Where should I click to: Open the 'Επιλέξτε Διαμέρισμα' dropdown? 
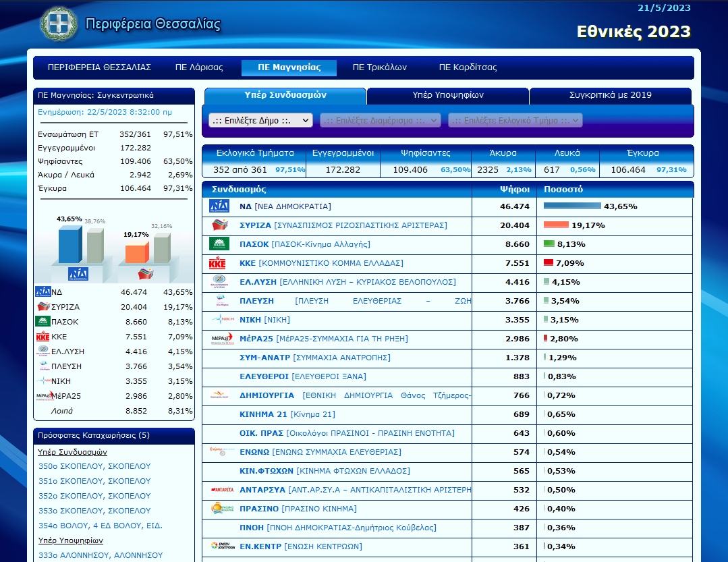point(381,121)
